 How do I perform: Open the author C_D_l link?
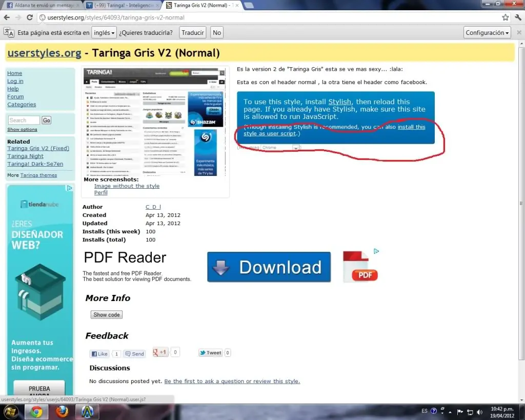pyautogui.click(x=153, y=207)
